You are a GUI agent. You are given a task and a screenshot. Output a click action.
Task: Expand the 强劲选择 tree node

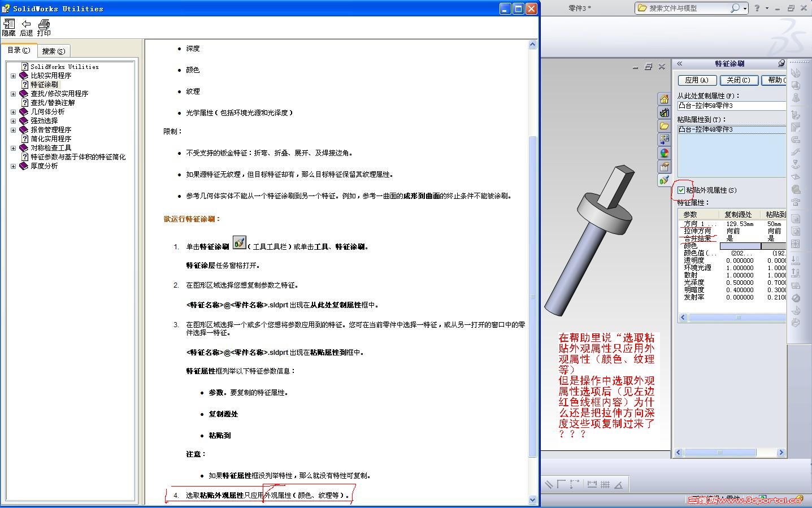tap(14, 121)
